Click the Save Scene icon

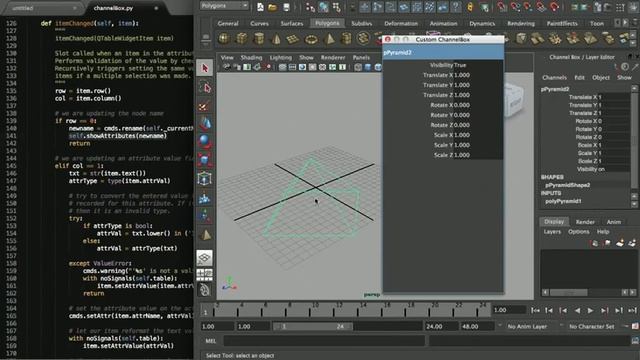pyautogui.click(x=286, y=7)
